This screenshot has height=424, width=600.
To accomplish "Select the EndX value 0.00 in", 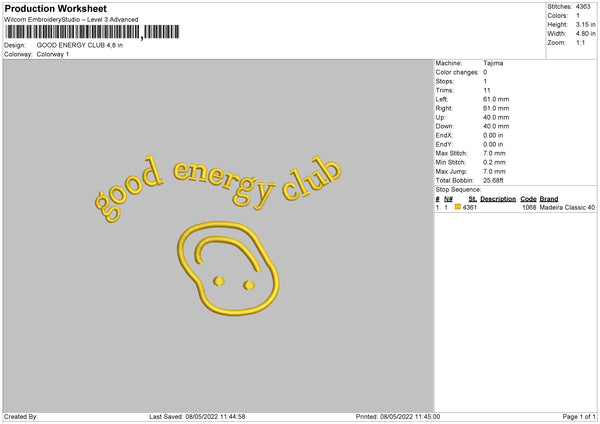I will pos(493,135).
